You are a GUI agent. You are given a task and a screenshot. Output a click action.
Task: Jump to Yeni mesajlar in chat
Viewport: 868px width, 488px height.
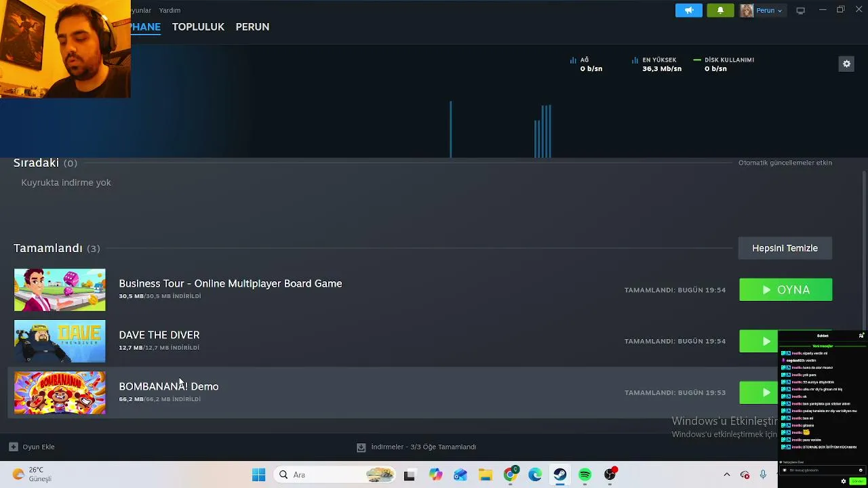tap(823, 346)
